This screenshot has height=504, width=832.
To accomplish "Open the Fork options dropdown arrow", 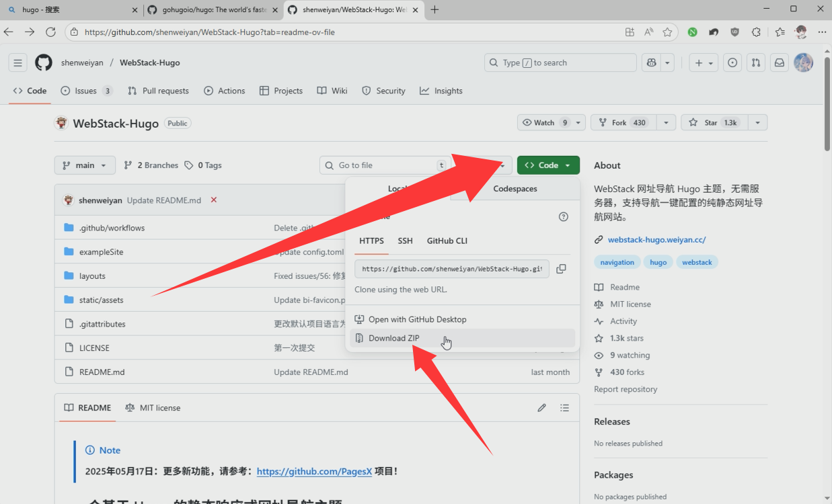I will (x=666, y=122).
